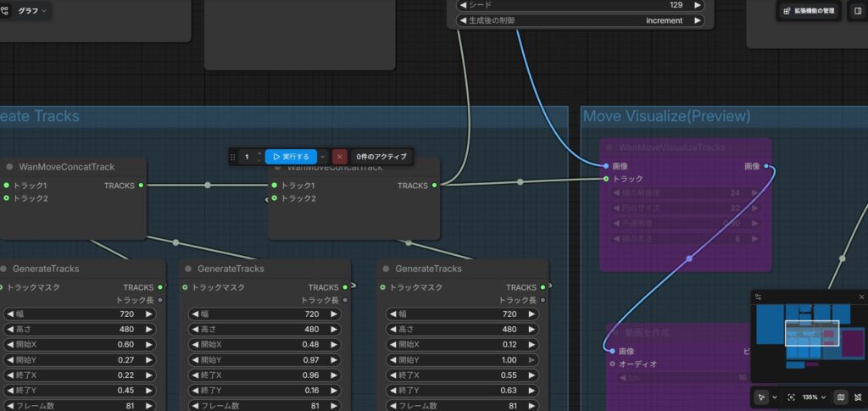Image resolution: width=868 pixels, height=411 pixels.
Task: Open minimap settings icon
Action: pos(759,297)
